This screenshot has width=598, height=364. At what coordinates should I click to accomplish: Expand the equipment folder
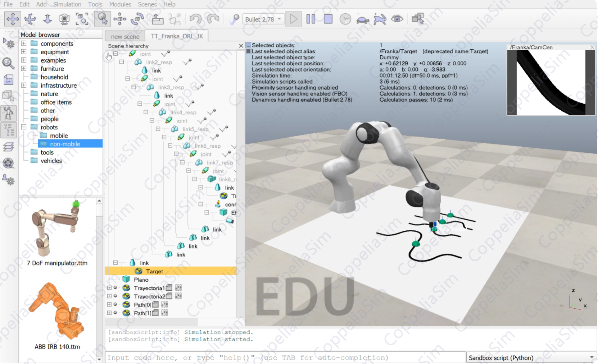click(24, 52)
